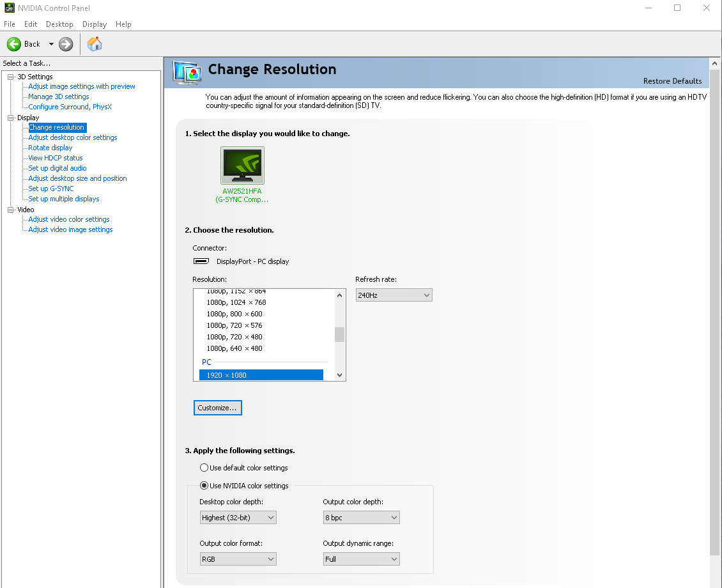Click the green Back arrow icon
Screen dimensions: 722x588
[x=14, y=44]
